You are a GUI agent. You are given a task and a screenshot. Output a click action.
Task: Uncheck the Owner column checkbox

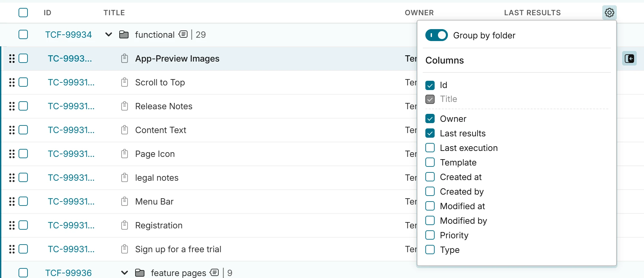coord(430,118)
